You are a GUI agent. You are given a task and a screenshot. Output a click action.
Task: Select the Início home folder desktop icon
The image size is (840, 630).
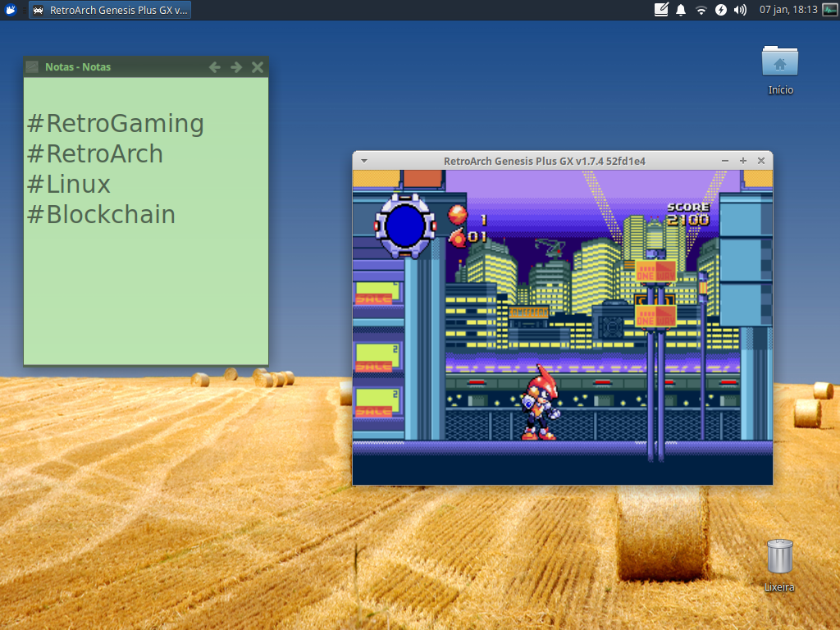780,70
